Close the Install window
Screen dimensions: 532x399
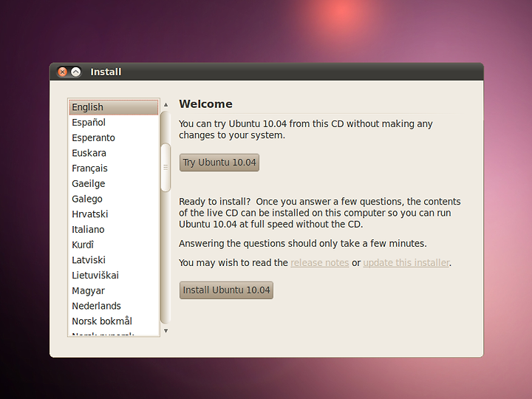[x=62, y=72]
